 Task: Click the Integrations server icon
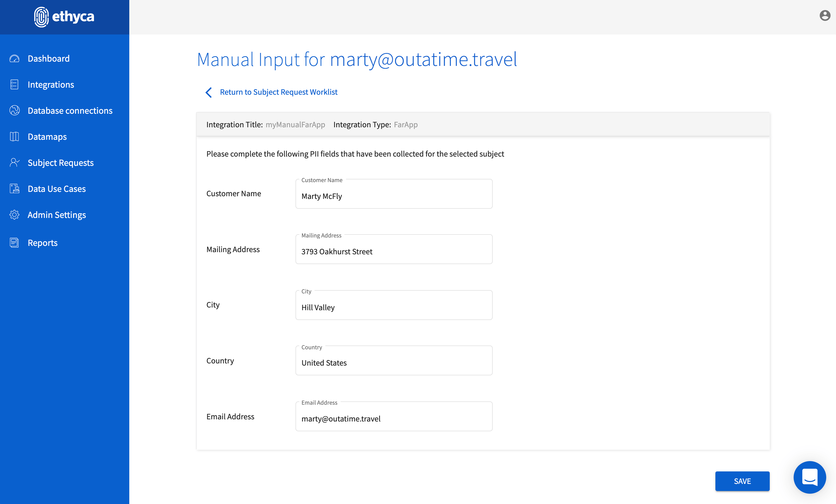pyautogui.click(x=14, y=84)
